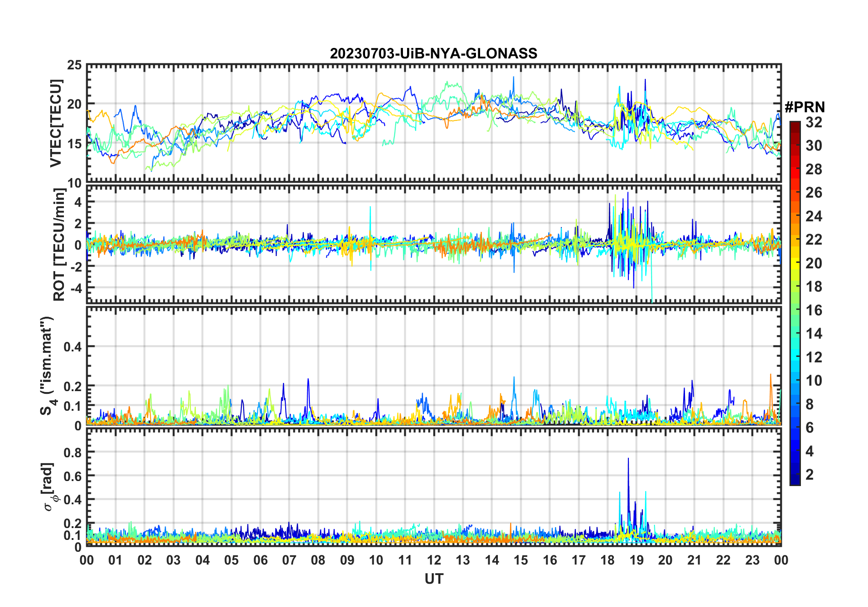The image size is (868, 607).
Task: Click UT axis tick label 21
Action: pos(694,560)
